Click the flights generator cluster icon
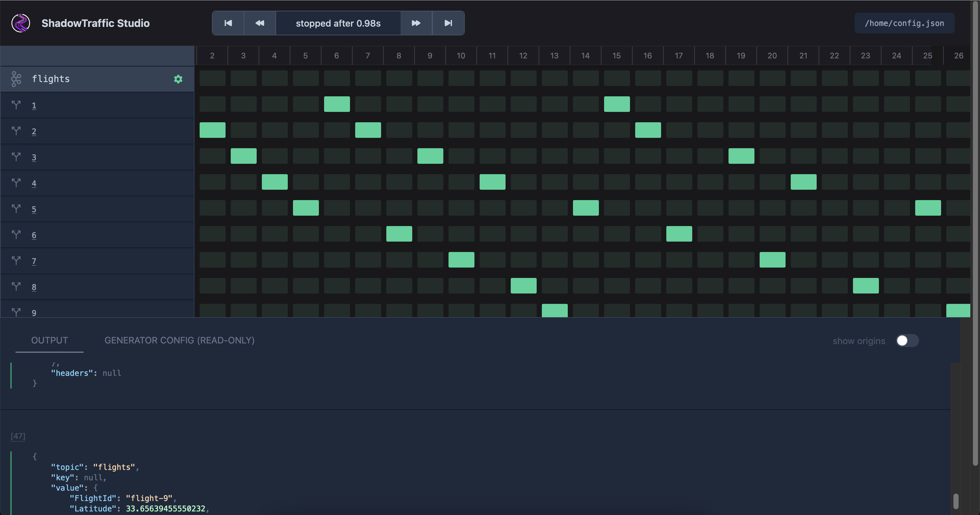 coord(16,79)
